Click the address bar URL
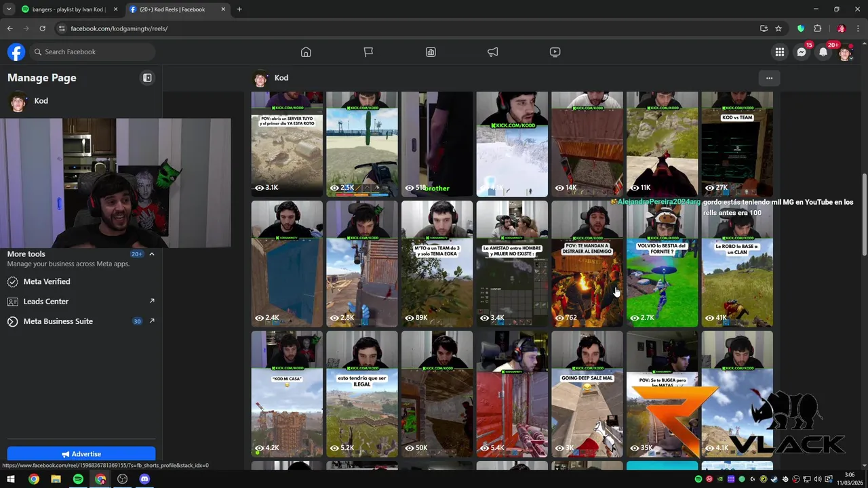 [119, 28]
